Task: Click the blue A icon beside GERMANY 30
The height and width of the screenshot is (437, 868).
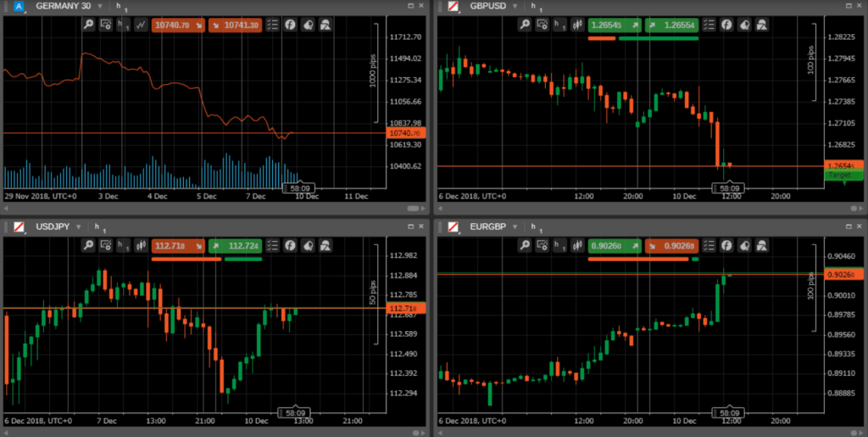Action: (x=19, y=7)
